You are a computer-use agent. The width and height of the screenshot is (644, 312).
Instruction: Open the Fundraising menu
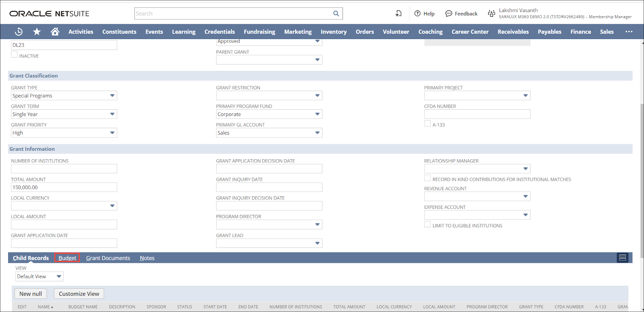[x=259, y=31]
